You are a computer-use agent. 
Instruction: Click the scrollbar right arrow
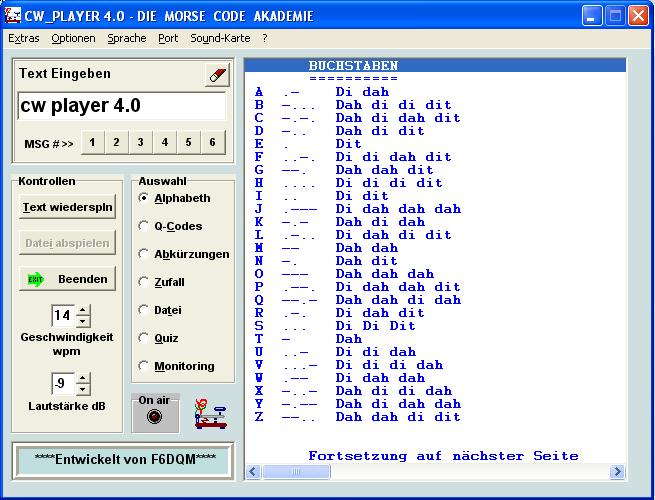pos(617,472)
